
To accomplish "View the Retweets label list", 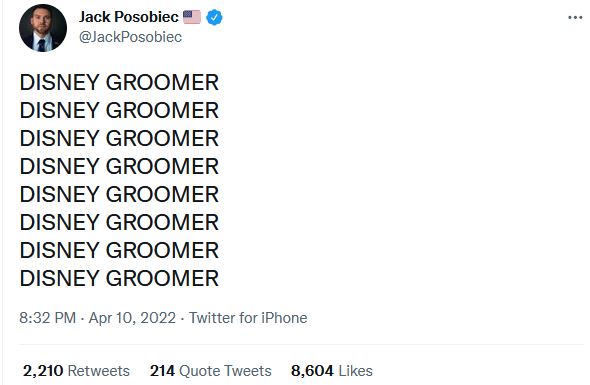I will point(99,371).
